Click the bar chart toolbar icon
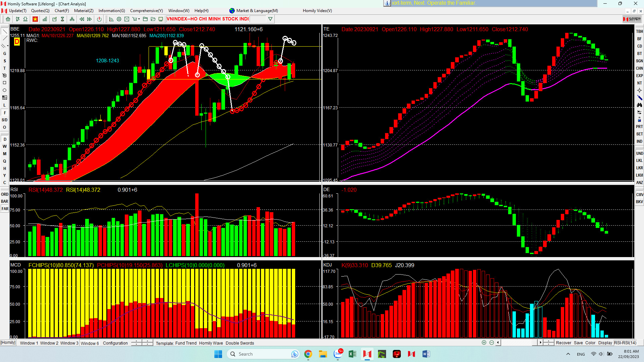 coord(45,19)
